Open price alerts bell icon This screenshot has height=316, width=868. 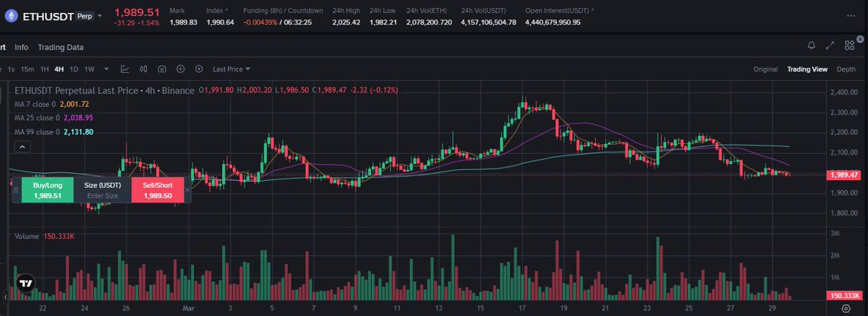click(x=812, y=46)
